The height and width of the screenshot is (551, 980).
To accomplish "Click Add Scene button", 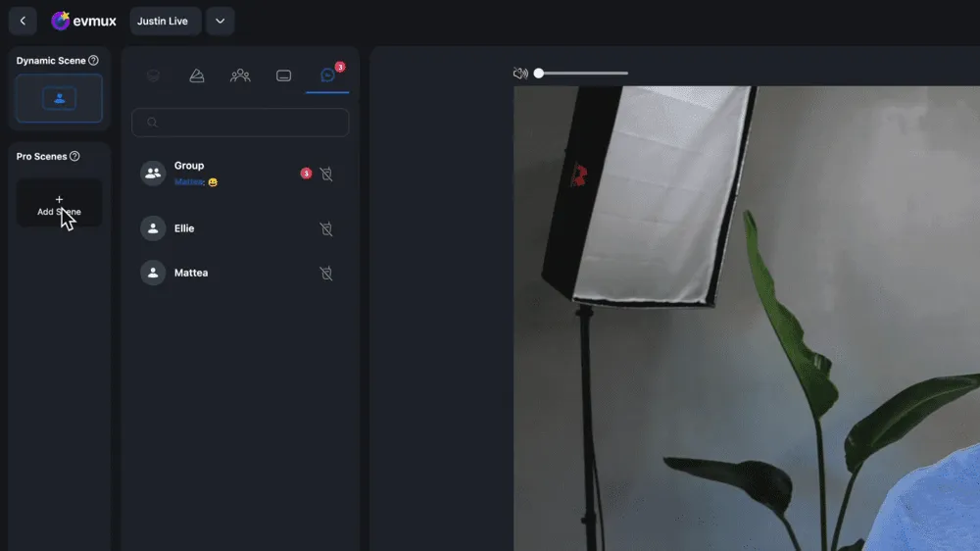I will tap(59, 204).
